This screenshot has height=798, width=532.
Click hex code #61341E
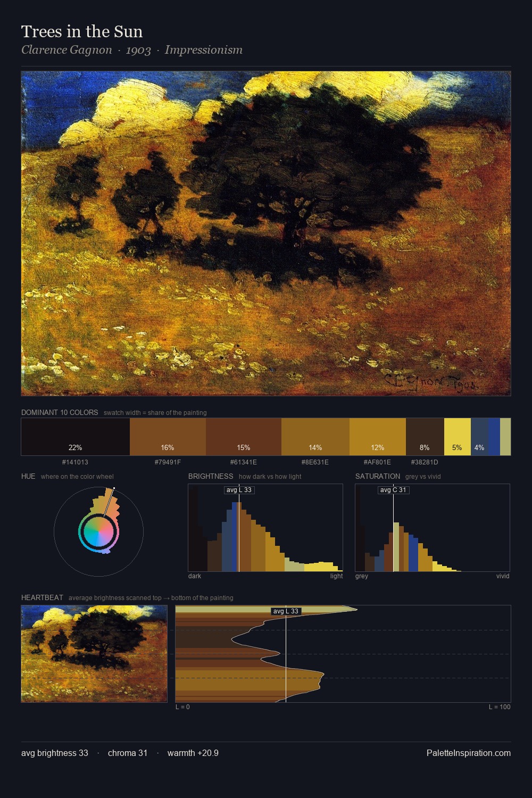tap(244, 462)
